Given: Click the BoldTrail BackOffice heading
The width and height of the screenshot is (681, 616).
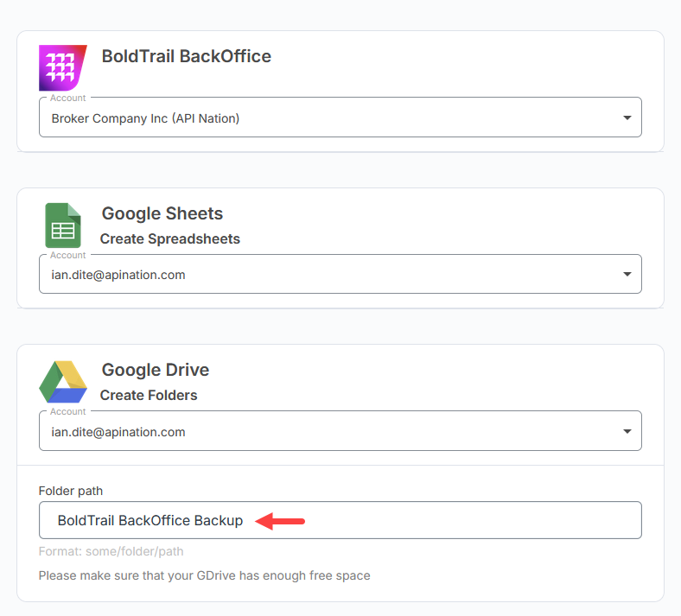Looking at the screenshot, I should pyautogui.click(x=187, y=56).
